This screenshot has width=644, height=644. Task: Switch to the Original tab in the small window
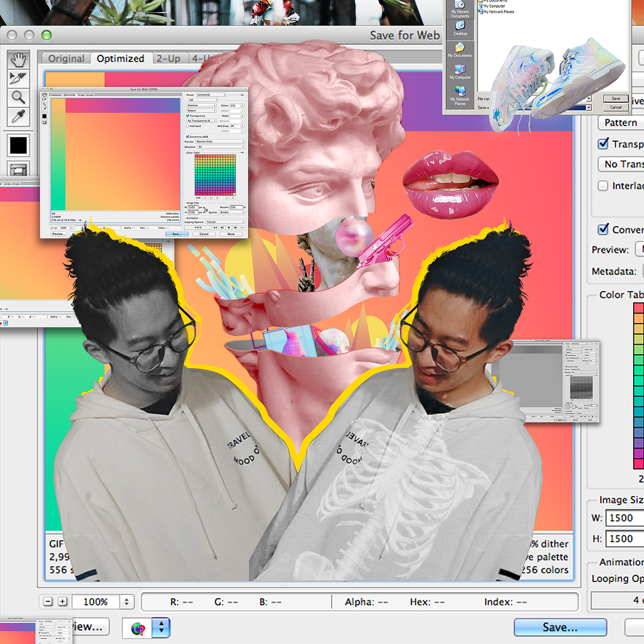56,95
